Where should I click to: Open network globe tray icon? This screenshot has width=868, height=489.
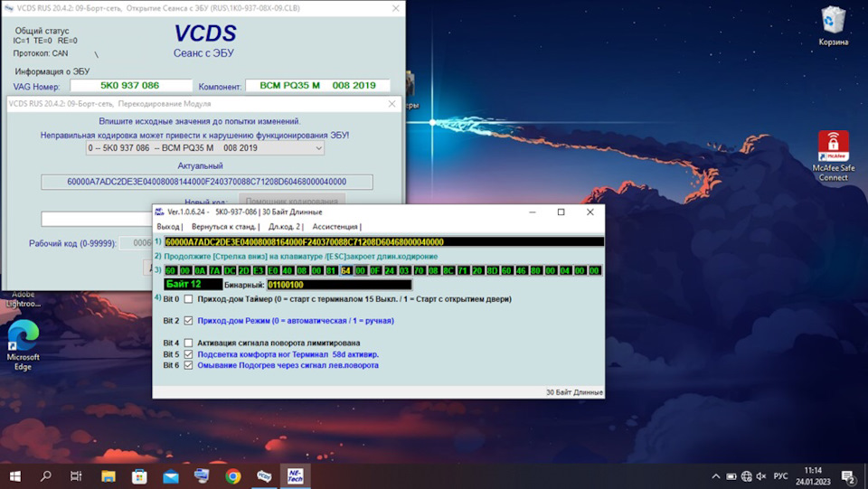click(747, 476)
